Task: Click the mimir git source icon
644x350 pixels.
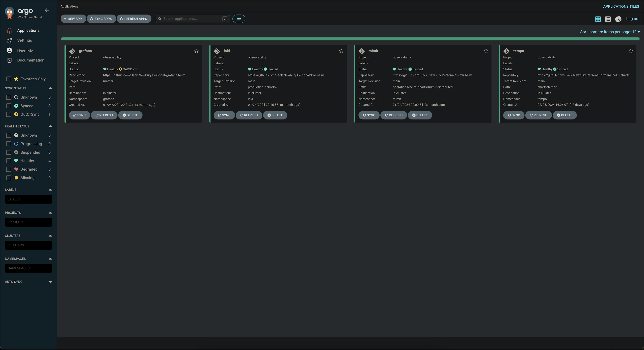Action: click(x=362, y=51)
